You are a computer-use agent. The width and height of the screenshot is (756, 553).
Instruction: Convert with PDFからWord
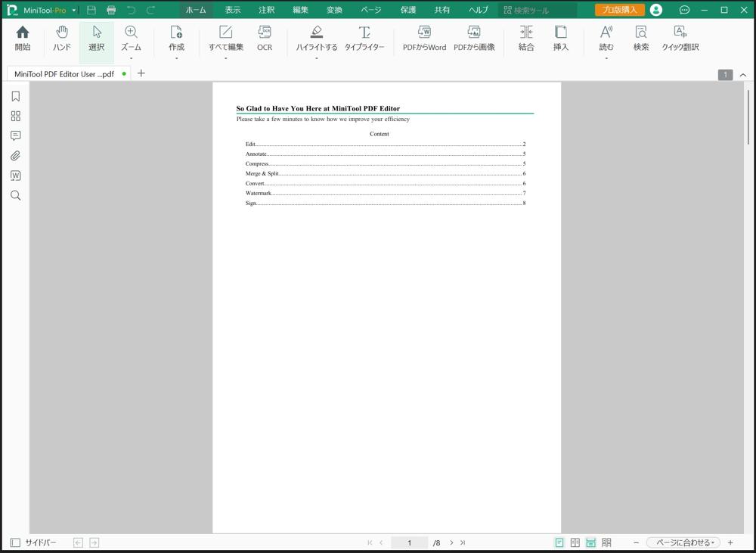[x=424, y=39]
